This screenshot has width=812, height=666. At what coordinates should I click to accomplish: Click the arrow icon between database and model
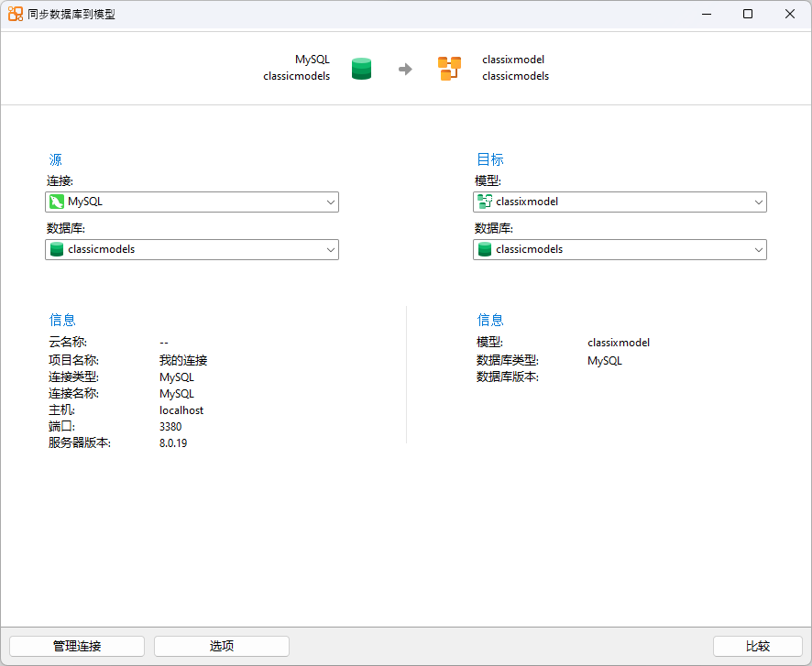405,68
